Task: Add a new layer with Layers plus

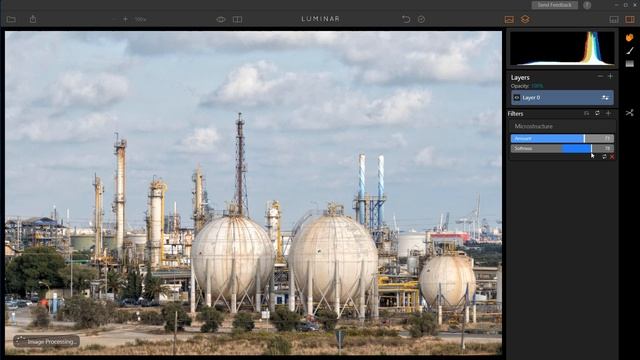Action: point(610,76)
